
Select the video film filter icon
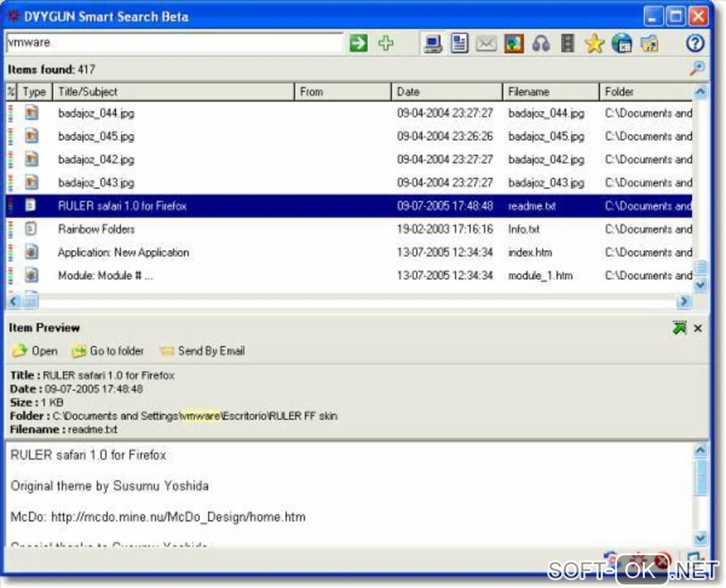567,43
